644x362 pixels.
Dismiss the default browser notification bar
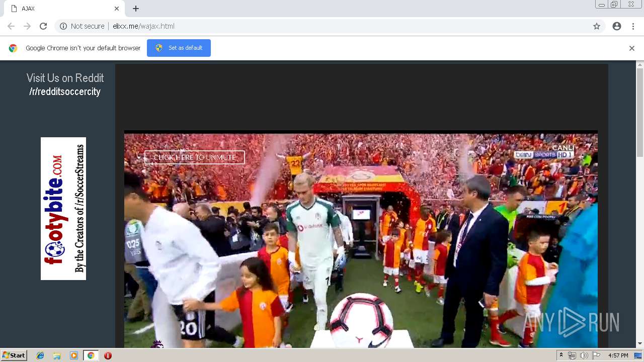coord(632,48)
